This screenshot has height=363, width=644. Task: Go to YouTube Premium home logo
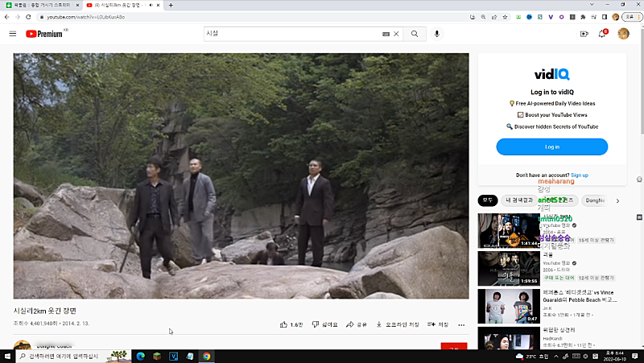pyautogui.click(x=44, y=34)
